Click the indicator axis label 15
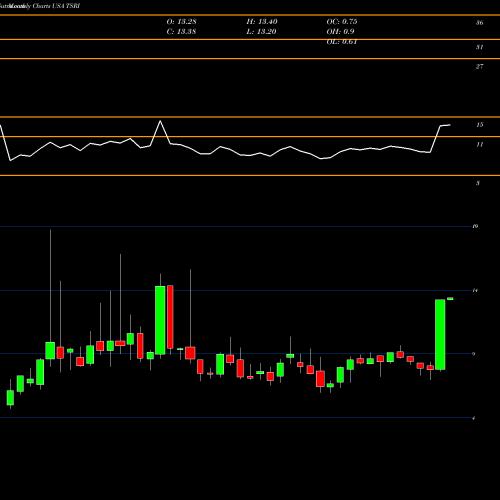The height and width of the screenshot is (500, 500). point(479,125)
